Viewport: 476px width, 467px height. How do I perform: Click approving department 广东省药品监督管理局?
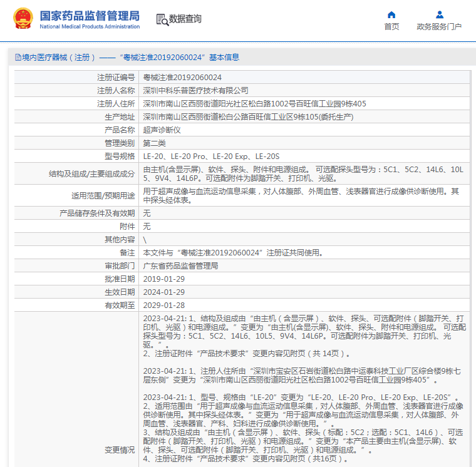(180, 266)
